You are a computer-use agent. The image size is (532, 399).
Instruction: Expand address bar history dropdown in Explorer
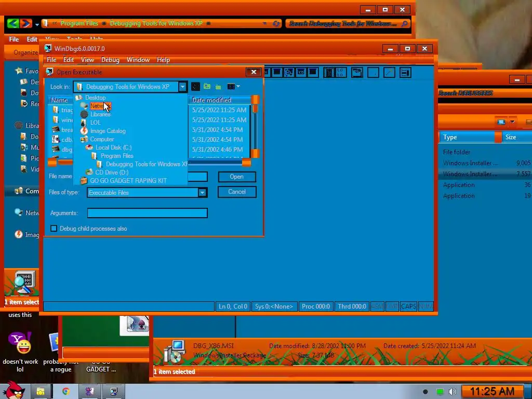tap(264, 23)
